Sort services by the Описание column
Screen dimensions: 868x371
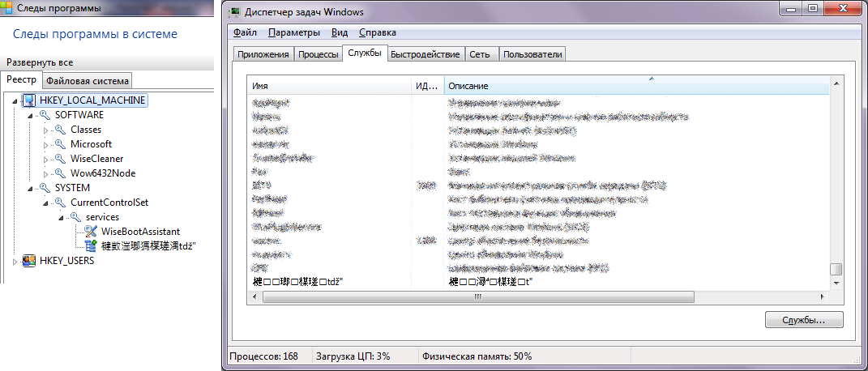(636, 86)
